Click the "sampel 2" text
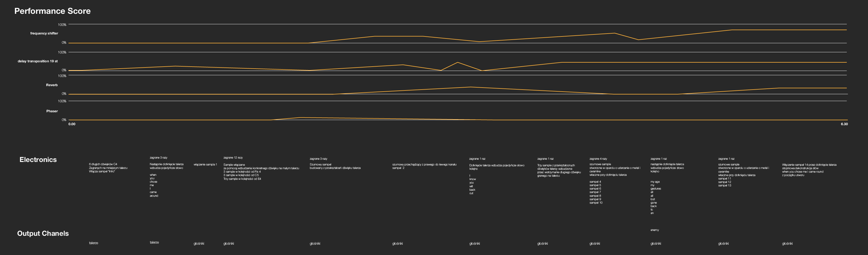 (398, 168)
